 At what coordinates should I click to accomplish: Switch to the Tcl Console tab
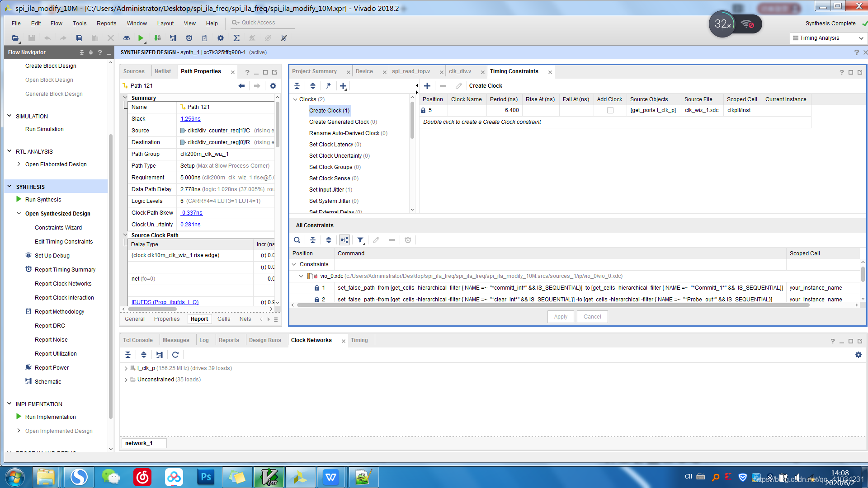coord(138,340)
